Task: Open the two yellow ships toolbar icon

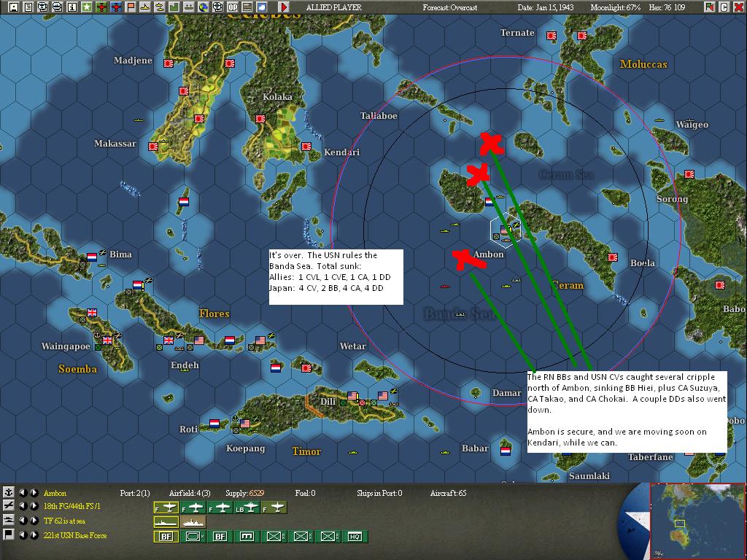Action: (160, 7)
